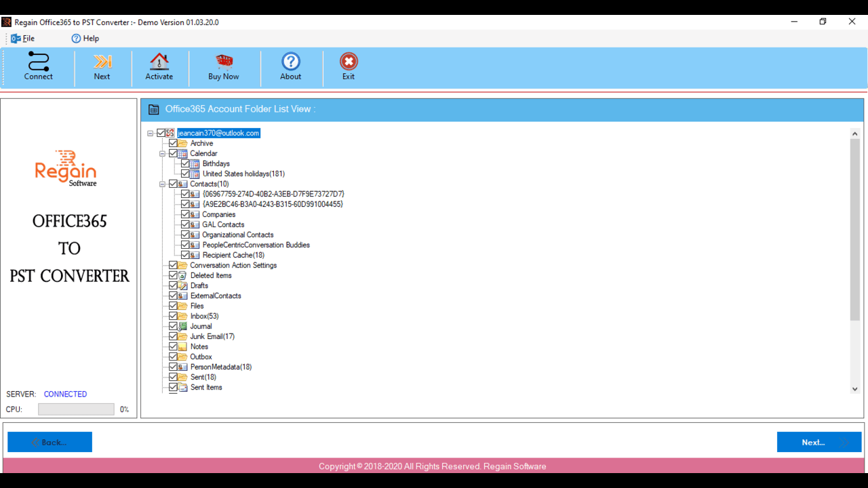Screen dimensions: 868x488
Task: Open the File menu
Action: 22,39
